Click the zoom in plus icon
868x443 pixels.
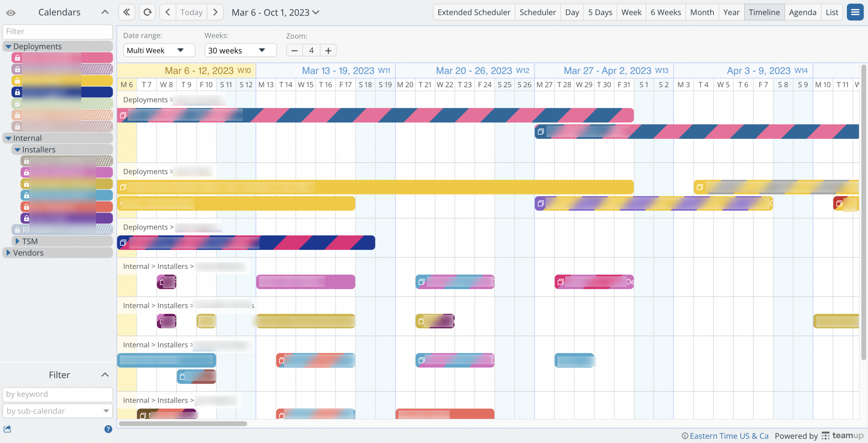coord(328,50)
